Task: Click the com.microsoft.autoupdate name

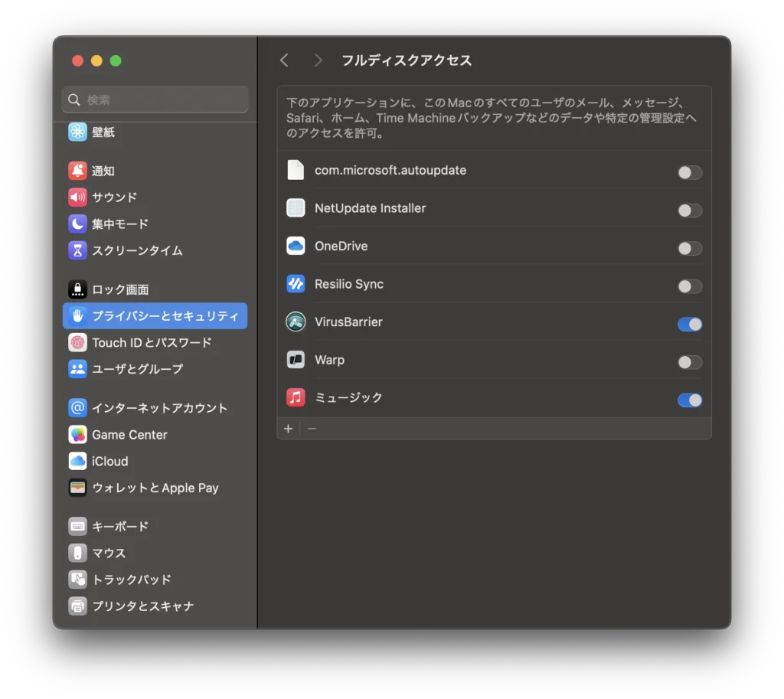Action: 390,170
